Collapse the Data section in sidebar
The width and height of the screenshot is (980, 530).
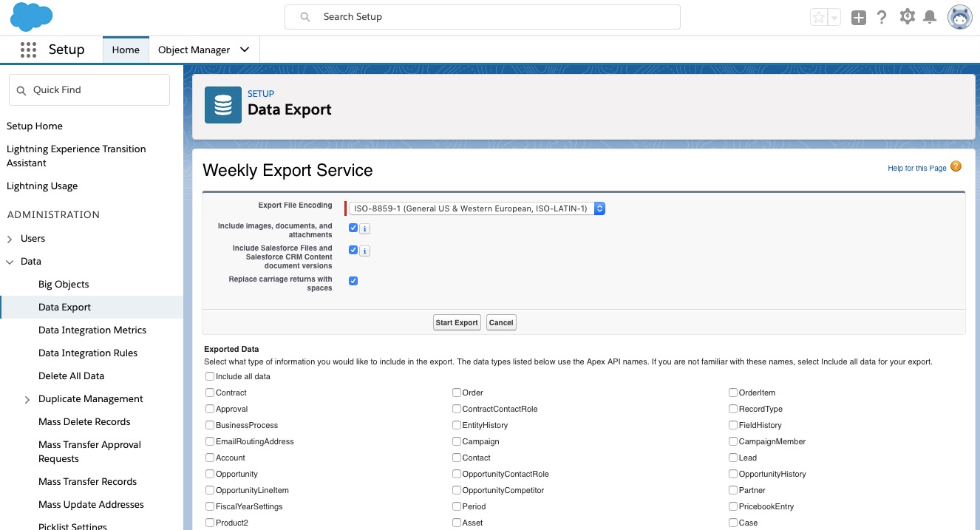10,262
